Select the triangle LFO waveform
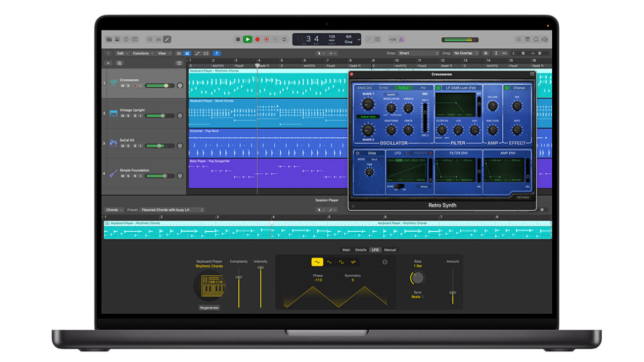Screen dimensions: 644x362 317,262
